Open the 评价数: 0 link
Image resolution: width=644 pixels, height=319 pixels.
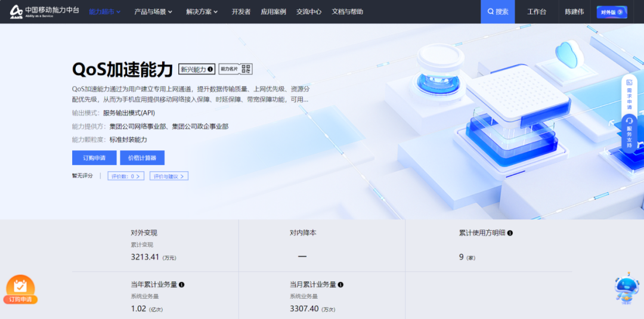coord(126,176)
